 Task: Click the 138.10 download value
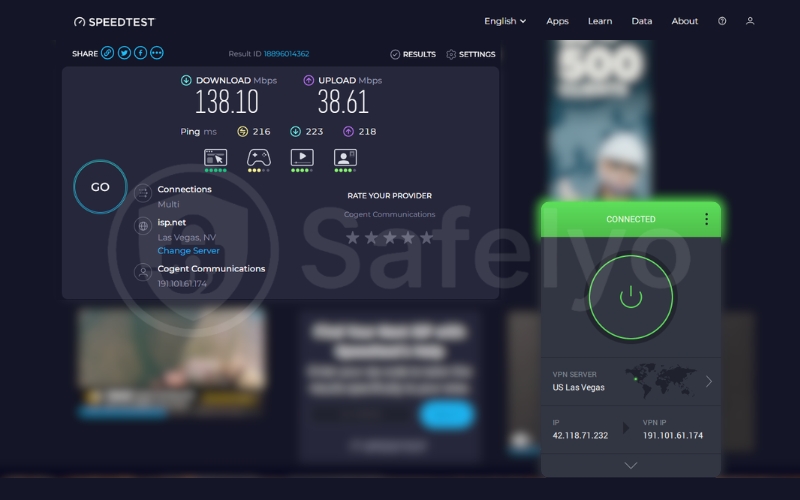[x=227, y=102]
